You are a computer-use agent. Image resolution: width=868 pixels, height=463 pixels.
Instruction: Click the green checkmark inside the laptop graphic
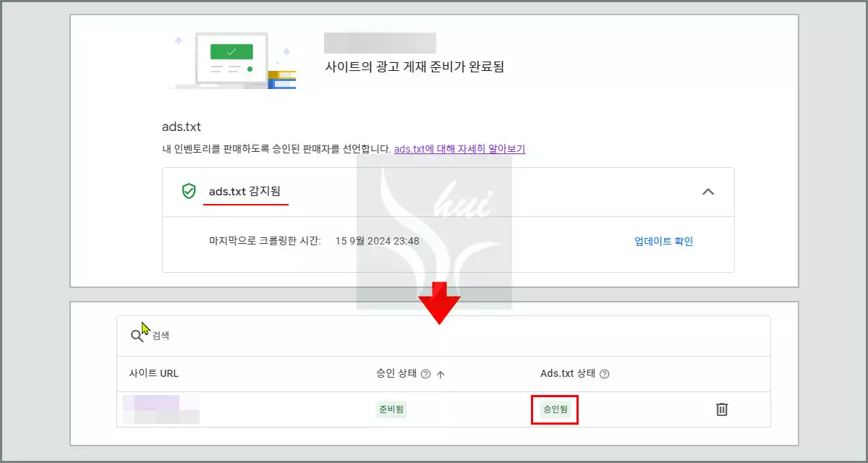pos(231,51)
